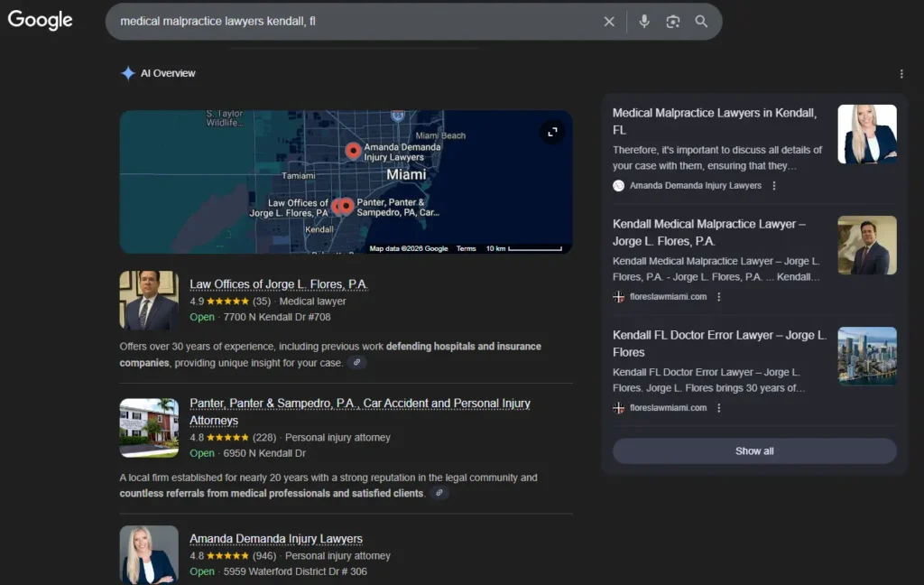Click the magnifying glass search button
This screenshot has width=924, height=585.
coord(701,22)
